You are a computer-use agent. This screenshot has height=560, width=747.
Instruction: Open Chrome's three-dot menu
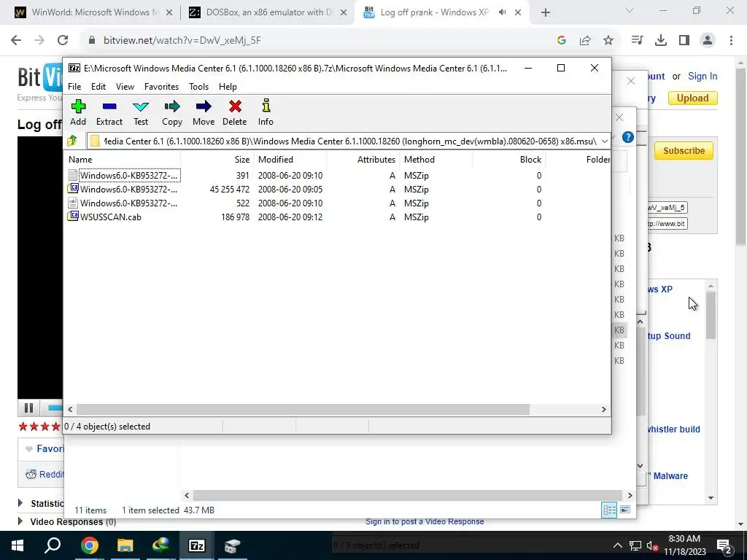coord(731,41)
